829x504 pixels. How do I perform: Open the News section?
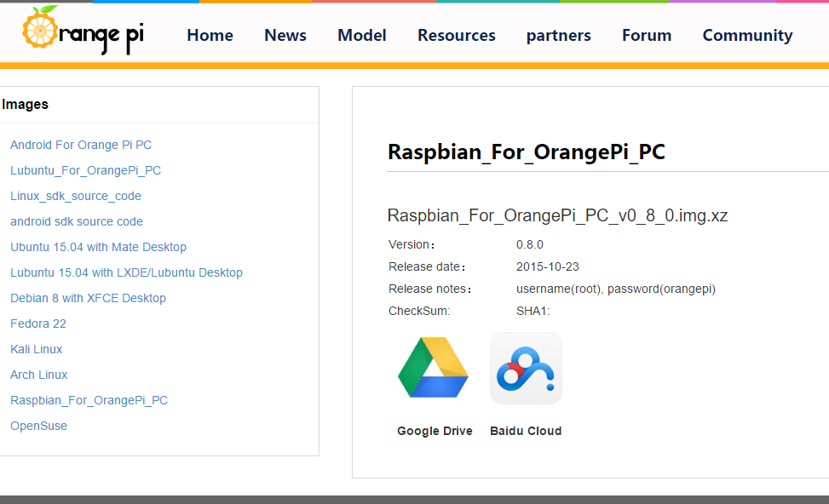[285, 35]
